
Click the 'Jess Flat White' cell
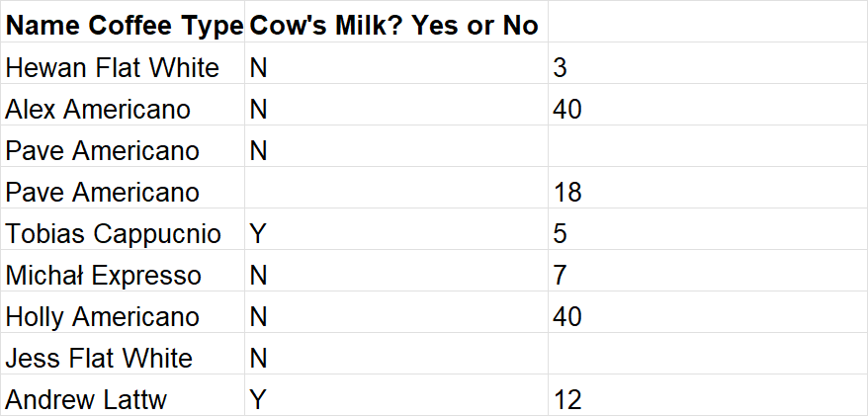point(99,359)
